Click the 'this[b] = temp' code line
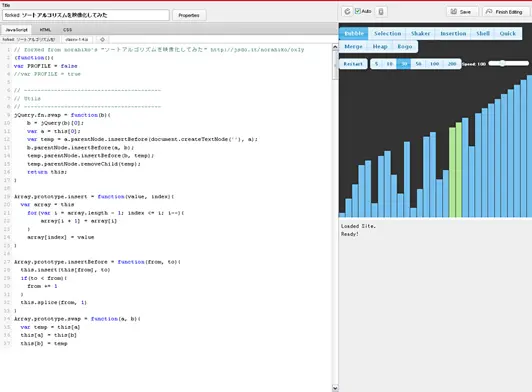Viewport: 532px width, 392px height. click(x=44, y=343)
